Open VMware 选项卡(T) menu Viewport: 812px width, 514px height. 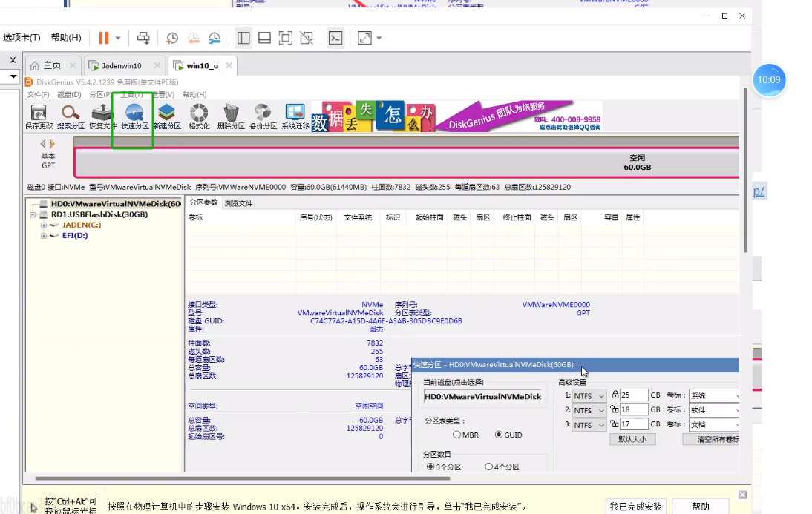[22, 37]
